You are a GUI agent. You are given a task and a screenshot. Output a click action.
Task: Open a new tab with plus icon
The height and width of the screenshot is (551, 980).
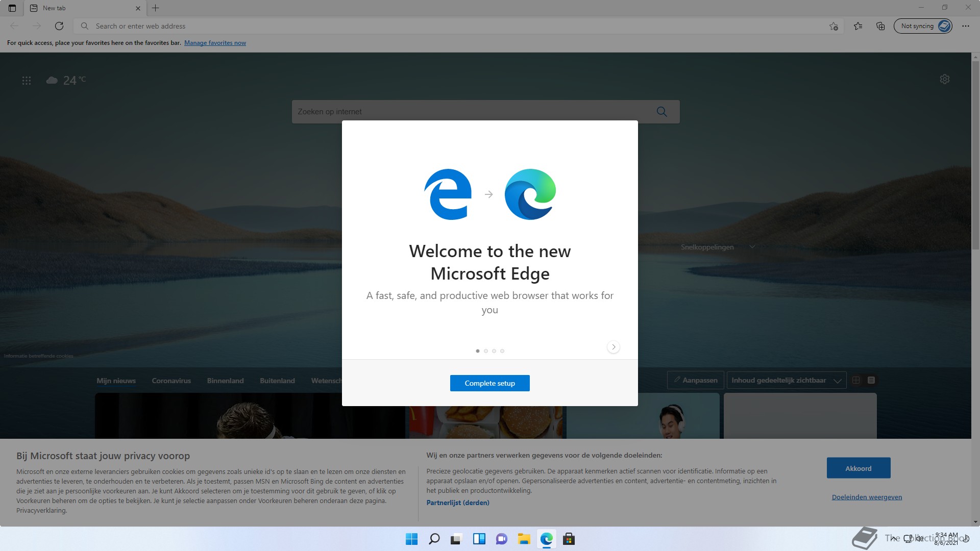click(x=156, y=8)
